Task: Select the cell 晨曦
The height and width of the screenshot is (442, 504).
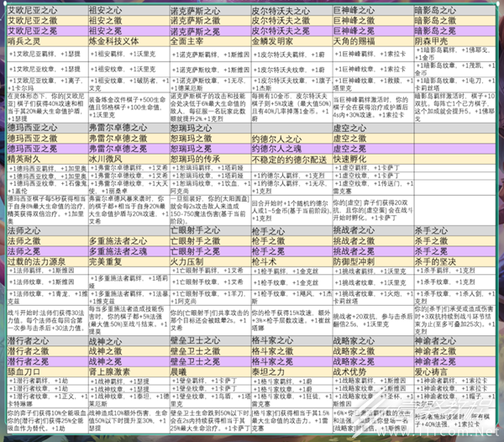Action: point(210,372)
